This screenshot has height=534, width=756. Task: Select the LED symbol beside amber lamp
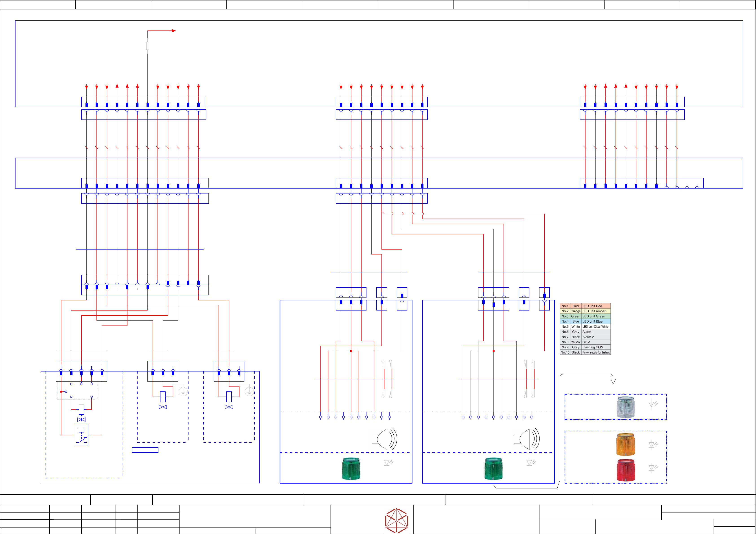(x=653, y=445)
